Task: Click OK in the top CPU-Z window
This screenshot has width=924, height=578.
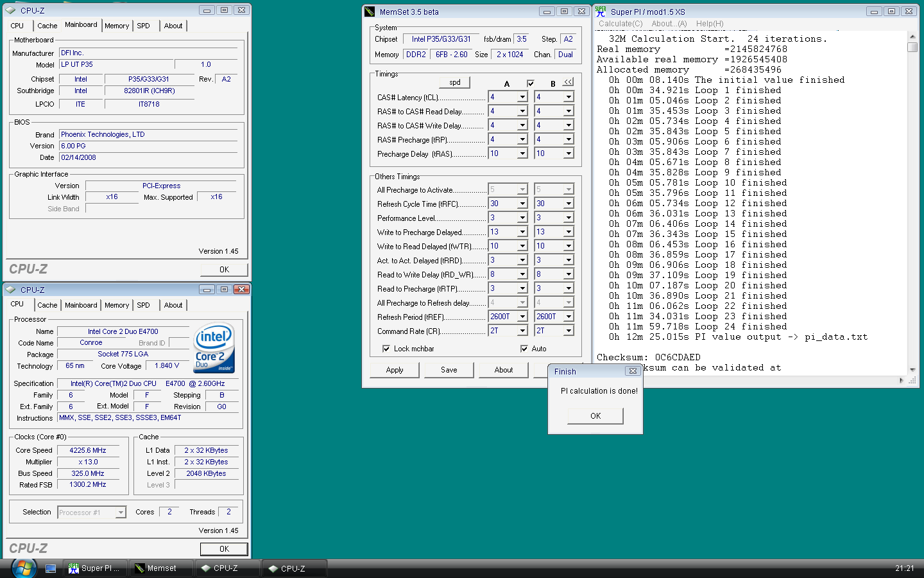Action: pyautogui.click(x=224, y=270)
